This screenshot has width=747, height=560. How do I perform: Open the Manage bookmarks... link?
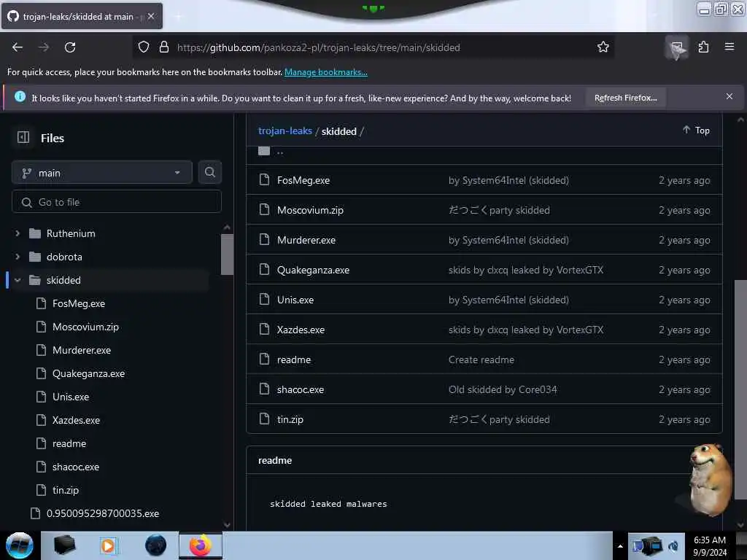pyautogui.click(x=326, y=72)
